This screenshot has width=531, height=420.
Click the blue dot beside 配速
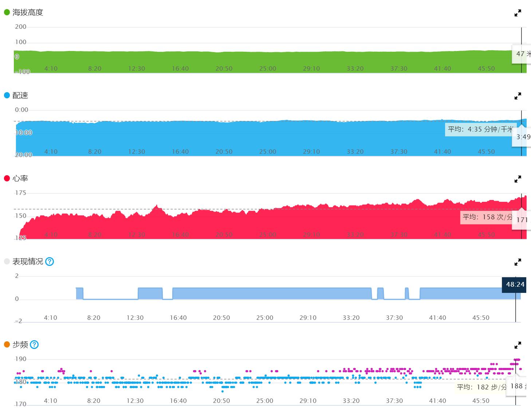pyautogui.click(x=7, y=95)
